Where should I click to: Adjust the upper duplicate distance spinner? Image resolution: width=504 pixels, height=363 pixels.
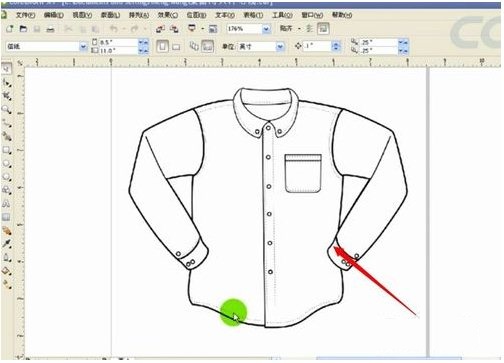[403, 42]
